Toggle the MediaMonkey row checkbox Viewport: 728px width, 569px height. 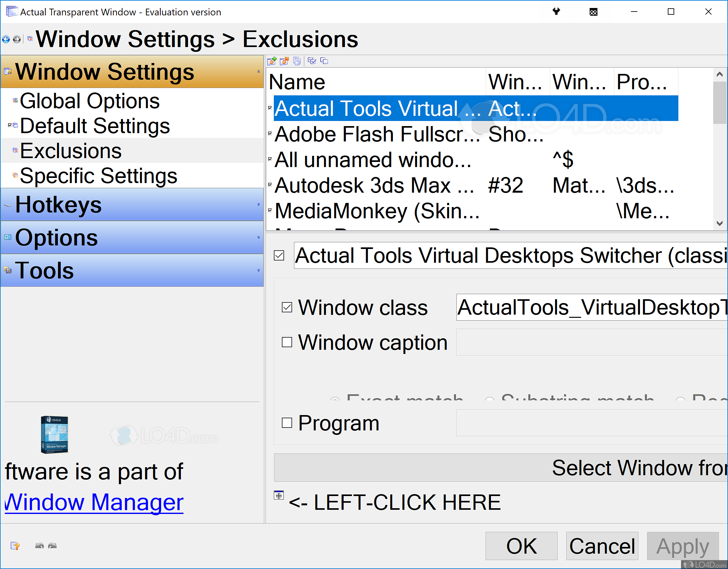270,210
